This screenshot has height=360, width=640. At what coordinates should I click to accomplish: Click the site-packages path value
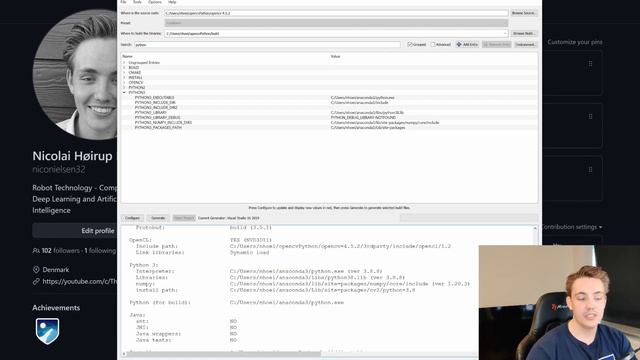click(368, 127)
